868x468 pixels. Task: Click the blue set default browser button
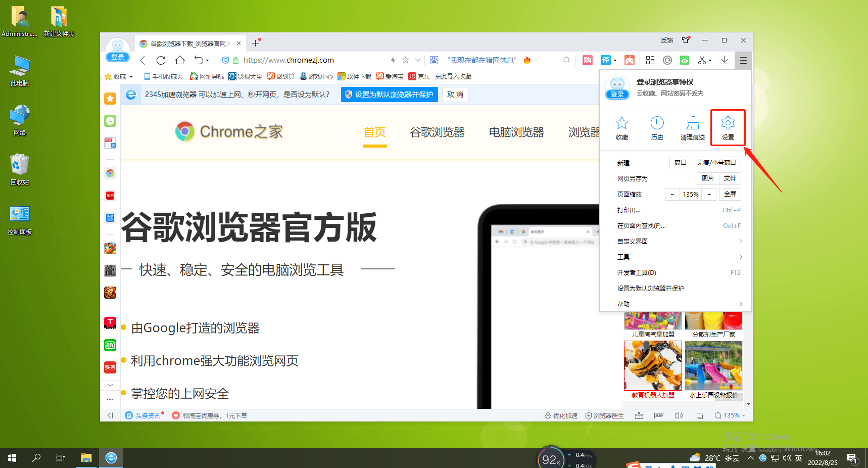(x=389, y=95)
